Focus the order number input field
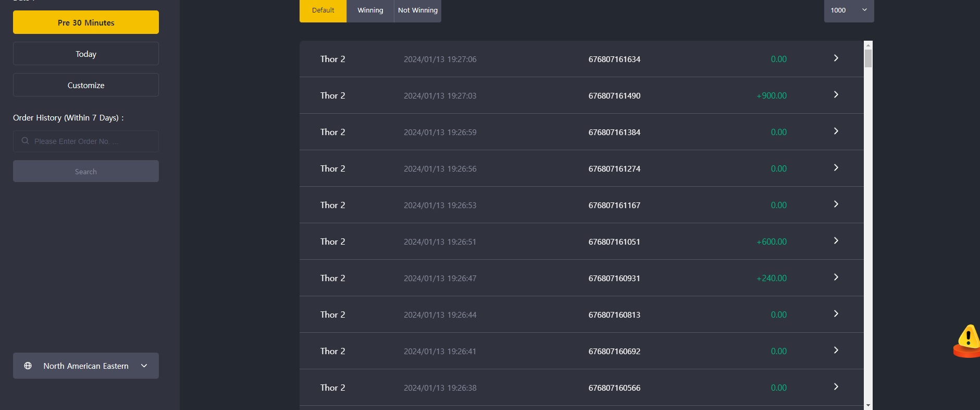980x410 pixels. click(x=86, y=141)
